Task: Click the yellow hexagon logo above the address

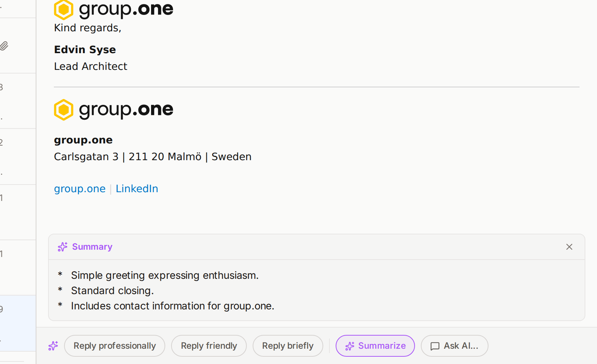Action: [64, 110]
